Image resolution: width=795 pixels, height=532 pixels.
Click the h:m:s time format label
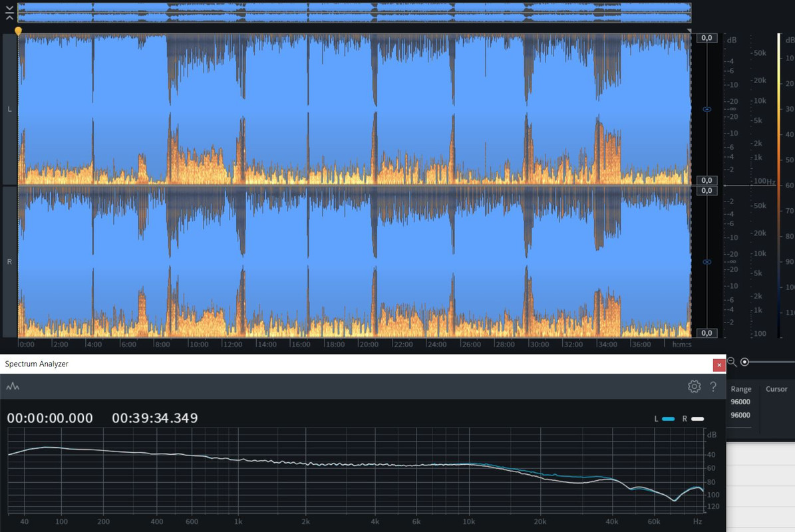click(x=681, y=344)
